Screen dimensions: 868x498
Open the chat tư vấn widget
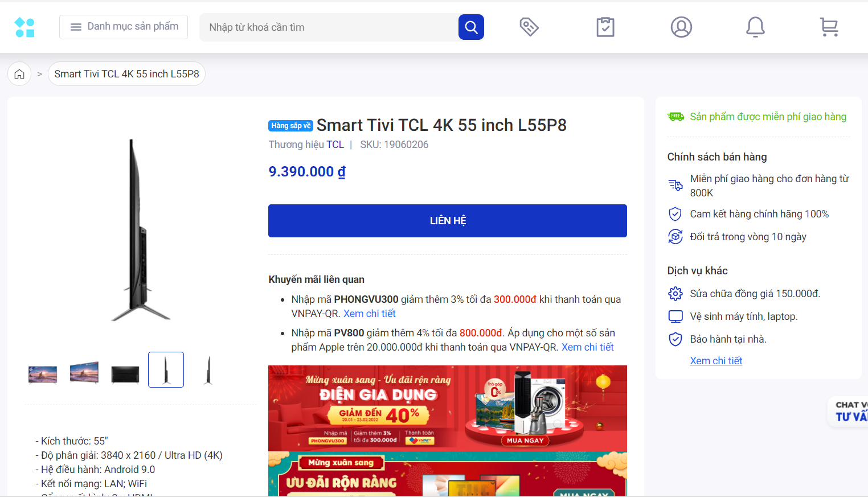(849, 411)
